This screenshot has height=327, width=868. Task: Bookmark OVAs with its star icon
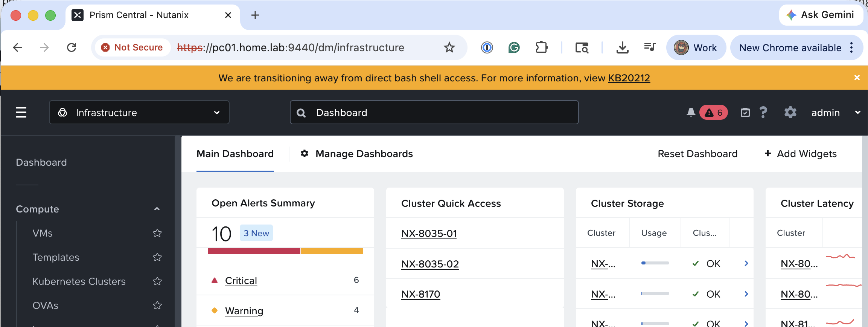tap(157, 306)
